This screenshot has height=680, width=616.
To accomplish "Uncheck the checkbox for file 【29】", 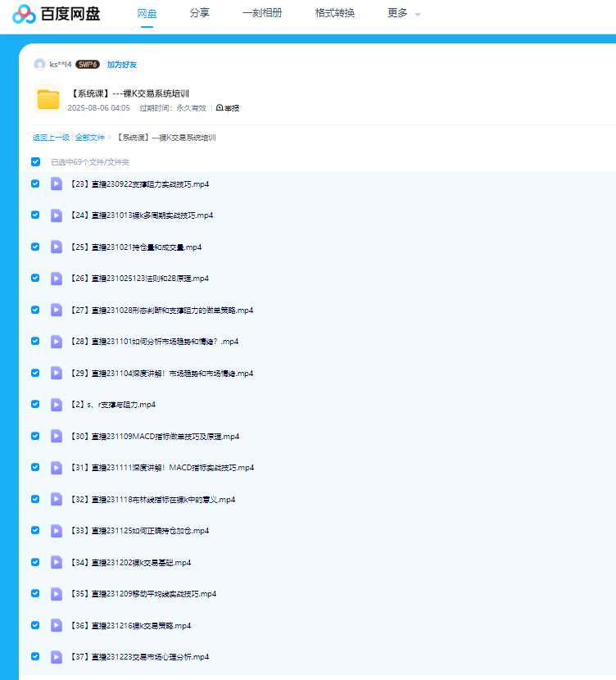I will coord(35,373).
